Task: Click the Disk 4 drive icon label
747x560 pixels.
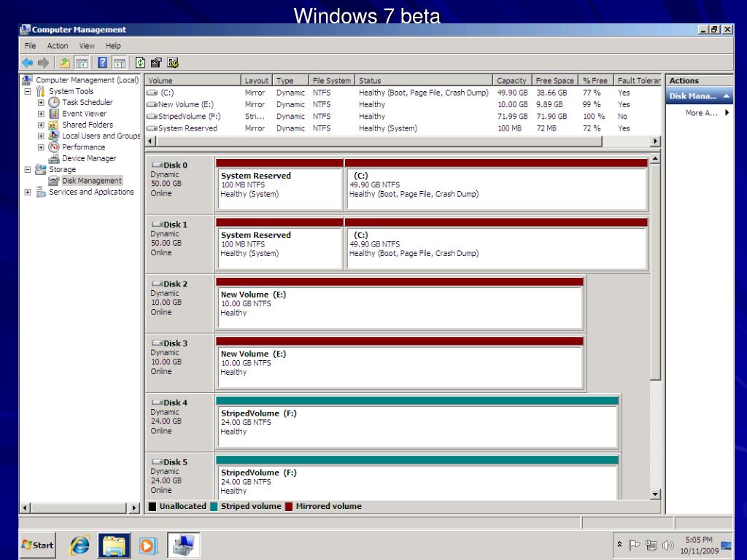Action: point(169,402)
